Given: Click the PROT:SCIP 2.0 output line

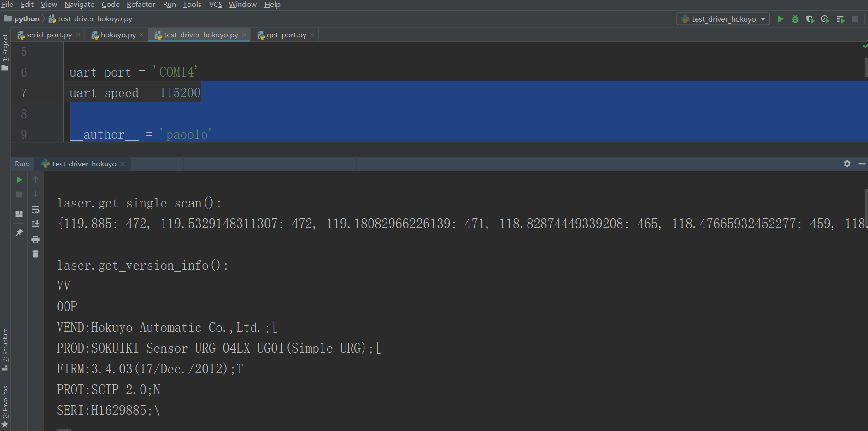Looking at the screenshot, I should [108, 390].
